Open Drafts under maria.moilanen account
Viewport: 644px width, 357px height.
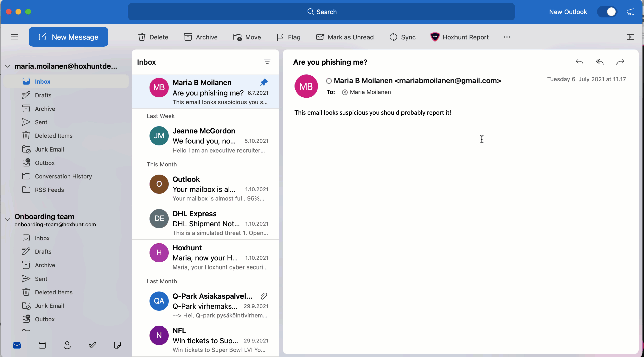point(66,95)
